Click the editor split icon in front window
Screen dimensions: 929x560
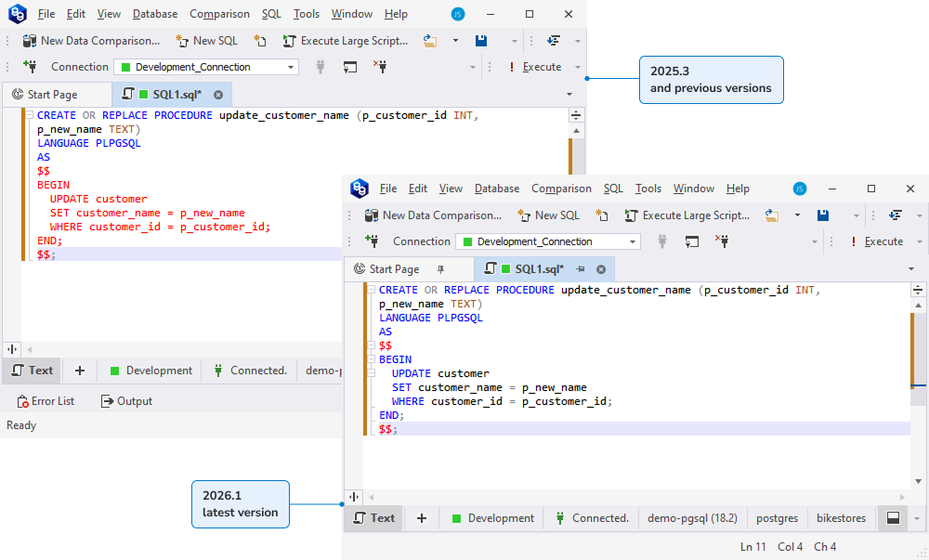918,290
